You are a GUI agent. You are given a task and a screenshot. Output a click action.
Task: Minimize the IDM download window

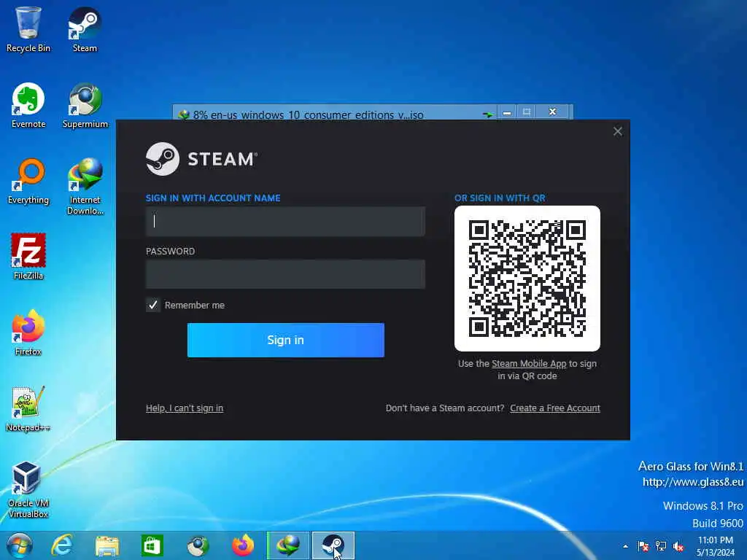pos(507,112)
